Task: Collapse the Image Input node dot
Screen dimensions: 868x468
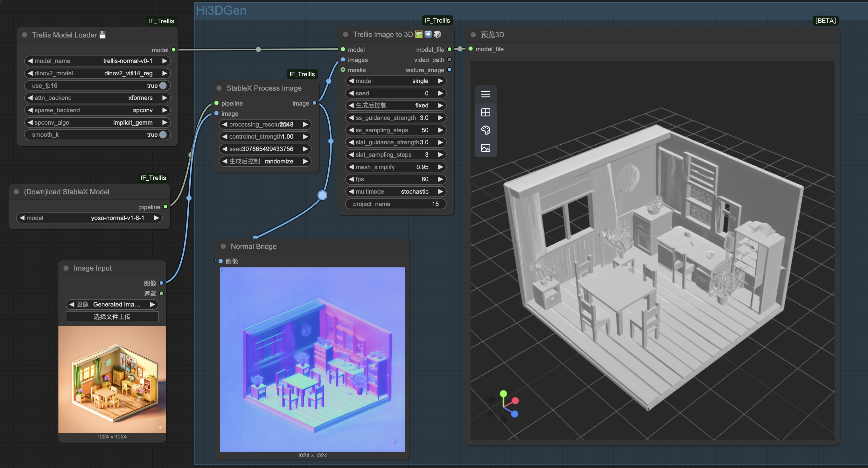Action: click(x=66, y=268)
